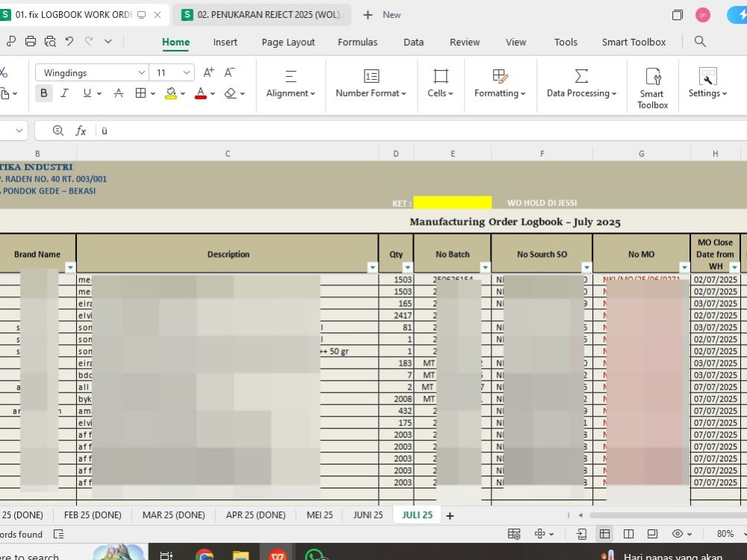
Task: Open Formatting menu
Action: click(x=500, y=84)
